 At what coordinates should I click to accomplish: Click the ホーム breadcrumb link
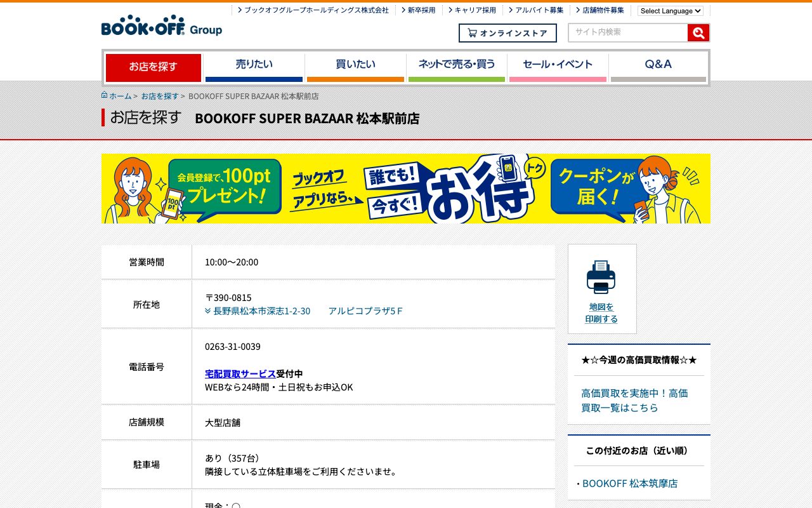point(121,96)
